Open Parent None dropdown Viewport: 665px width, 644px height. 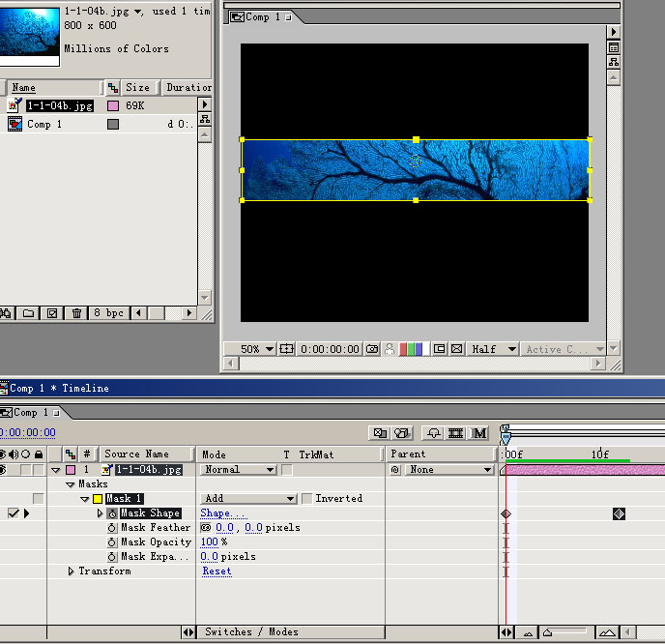click(x=449, y=470)
